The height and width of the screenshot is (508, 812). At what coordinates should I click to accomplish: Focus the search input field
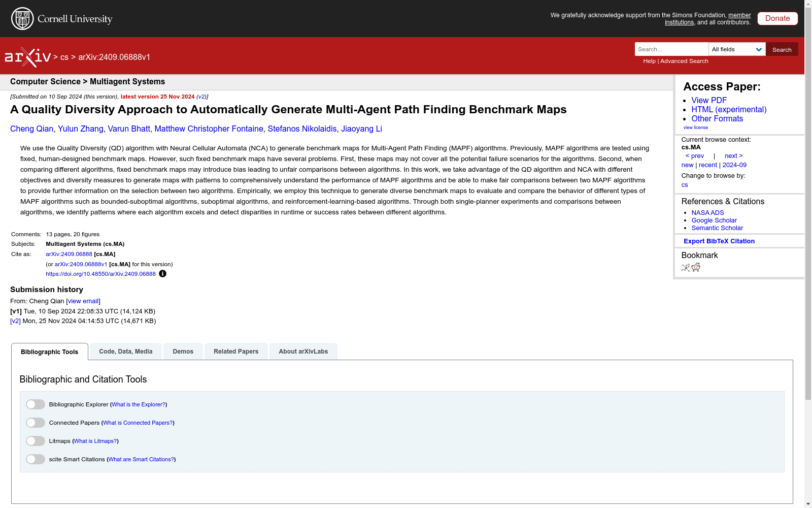point(671,49)
